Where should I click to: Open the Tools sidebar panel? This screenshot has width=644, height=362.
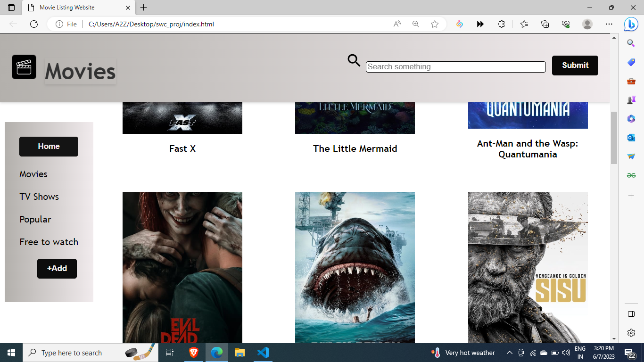(631, 81)
